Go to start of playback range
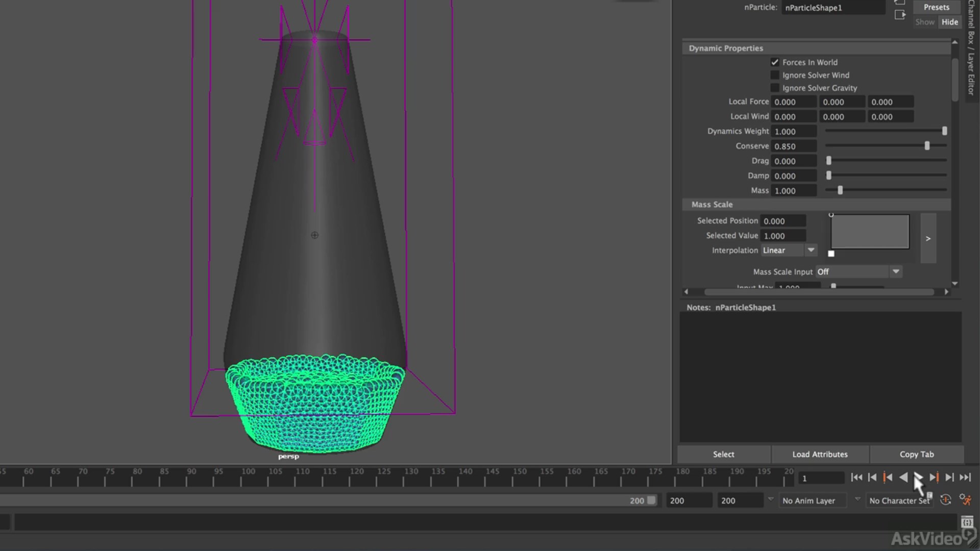Image resolution: width=980 pixels, height=551 pixels. click(856, 478)
